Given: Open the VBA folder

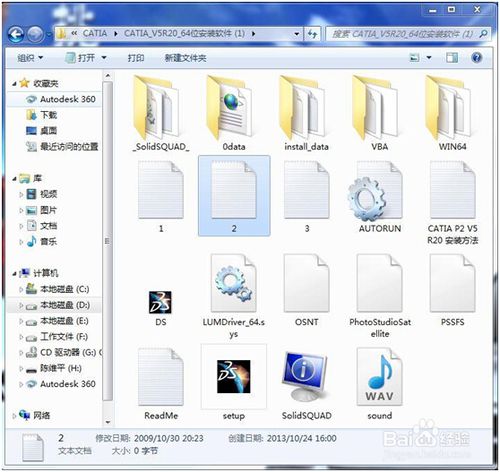Looking at the screenshot, I should (x=379, y=113).
